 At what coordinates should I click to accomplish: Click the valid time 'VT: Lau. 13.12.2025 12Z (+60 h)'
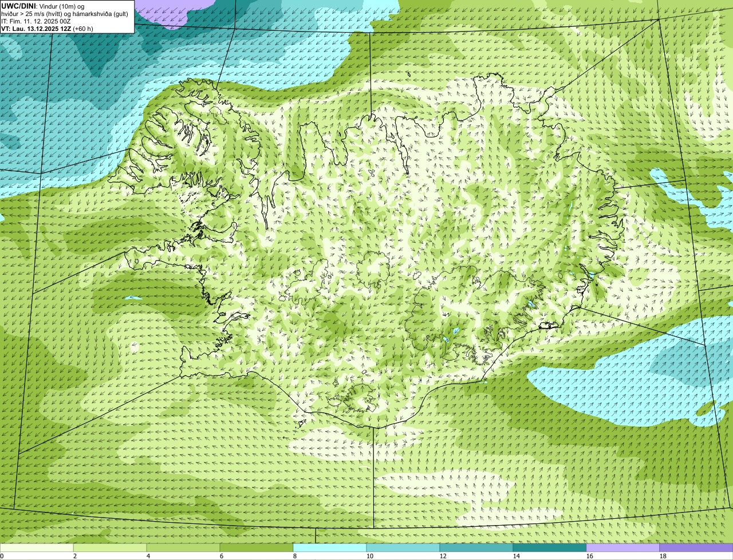point(47,29)
